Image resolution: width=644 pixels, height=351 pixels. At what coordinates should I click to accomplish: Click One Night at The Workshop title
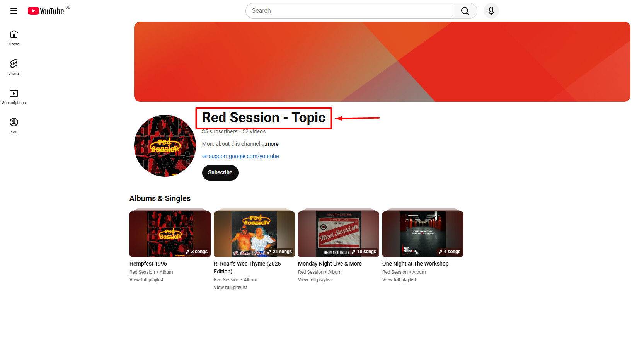(x=416, y=264)
